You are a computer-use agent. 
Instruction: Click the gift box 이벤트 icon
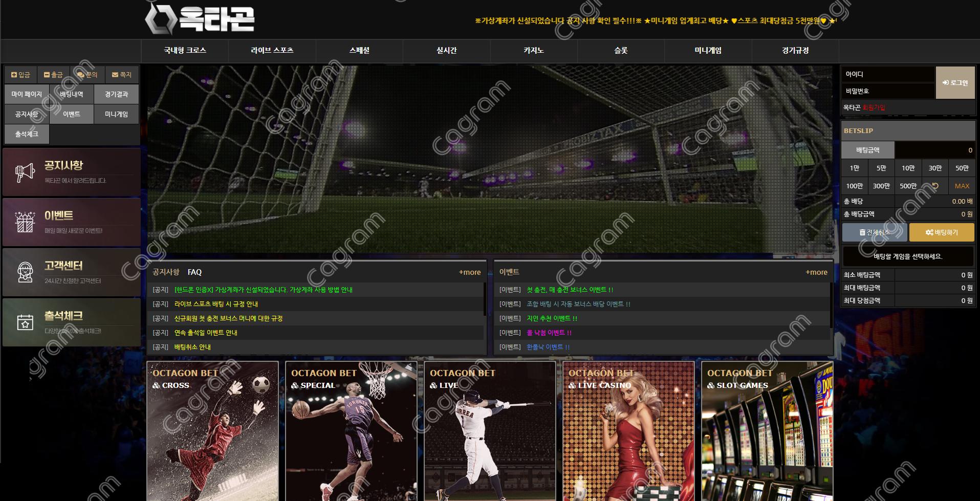coord(25,223)
